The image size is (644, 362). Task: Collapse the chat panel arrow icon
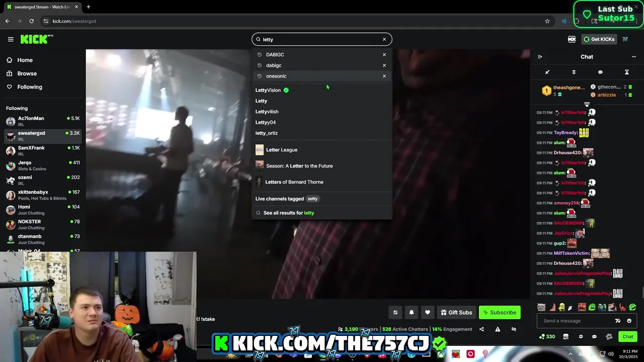click(x=540, y=57)
